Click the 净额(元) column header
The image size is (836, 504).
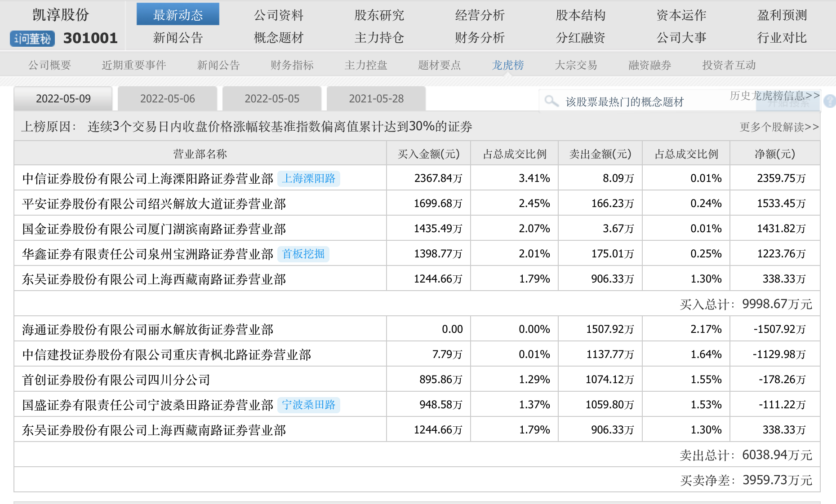point(775,154)
